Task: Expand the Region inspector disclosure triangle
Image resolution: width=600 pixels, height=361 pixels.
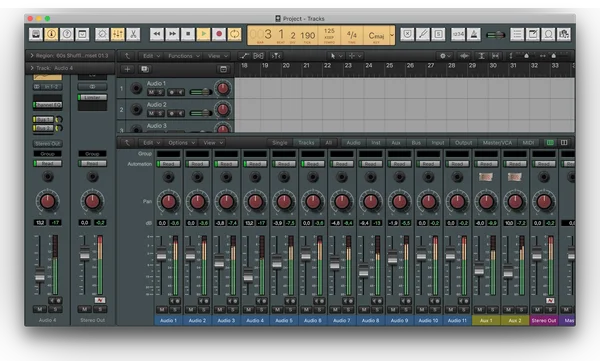Action: point(32,56)
